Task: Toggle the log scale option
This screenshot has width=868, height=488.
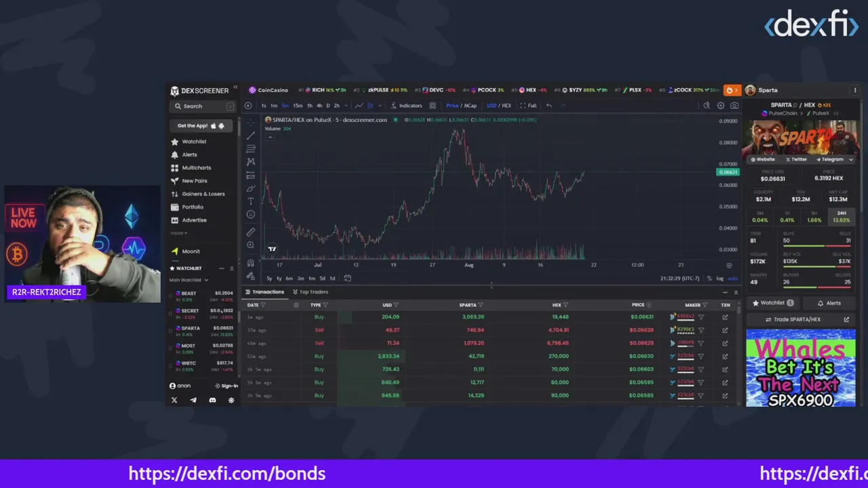Action: (719, 279)
